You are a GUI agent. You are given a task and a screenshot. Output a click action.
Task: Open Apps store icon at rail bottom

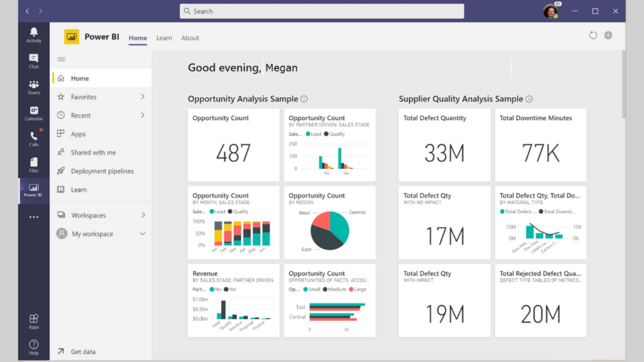[x=34, y=321]
